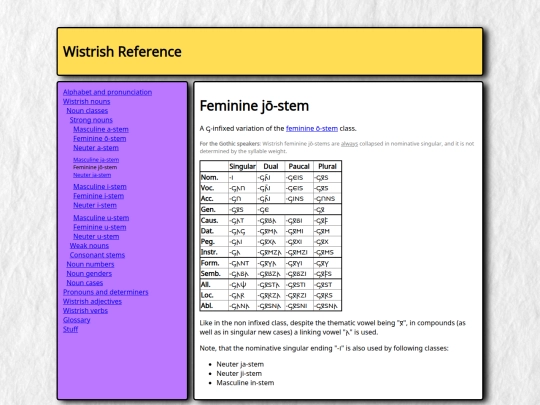Select Masculine a-stem link
This screenshot has height=405, width=540.
pyautogui.click(x=101, y=129)
